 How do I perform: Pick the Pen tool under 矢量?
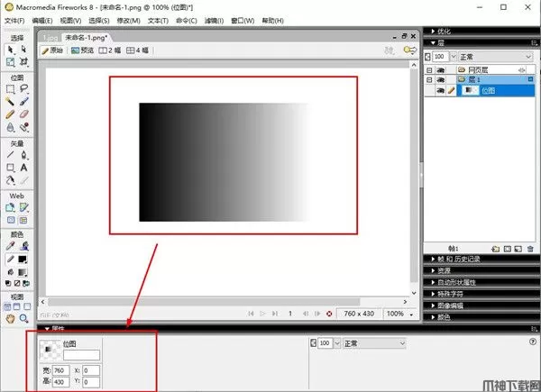pyautogui.click(x=23, y=155)
